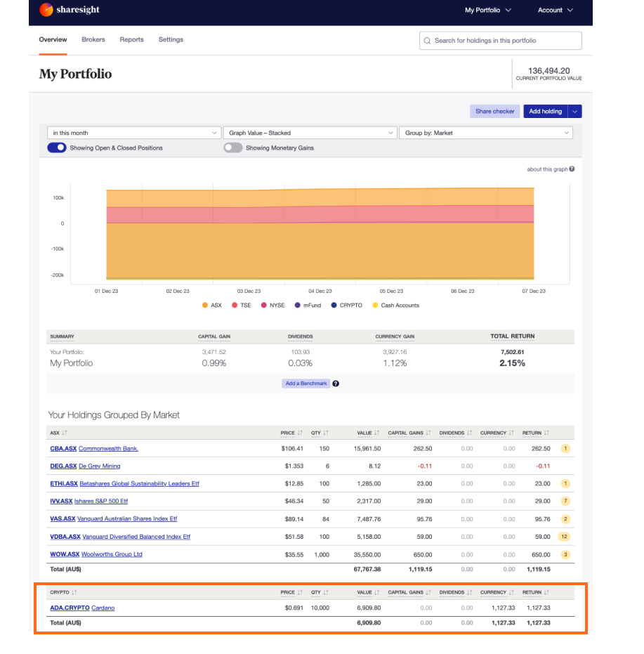Click the Dividends summary header
This screenshot has width=644, height=654.
[x=301, y=336]
